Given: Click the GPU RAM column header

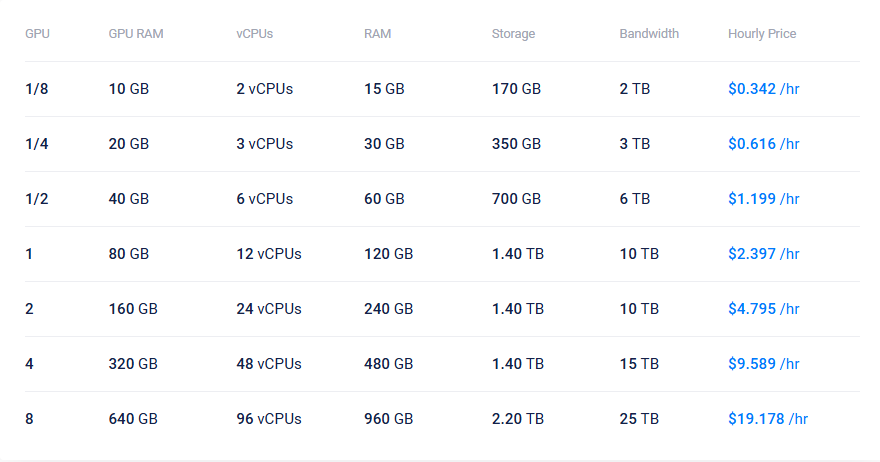Looking at the screenshot, I should 136,34.
